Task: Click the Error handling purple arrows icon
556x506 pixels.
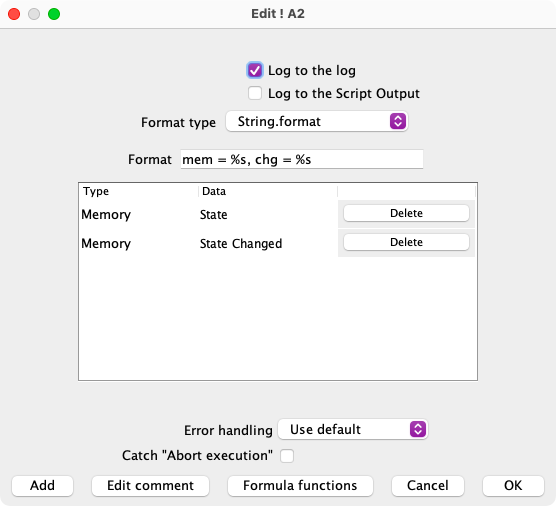Action: (418, 429)
